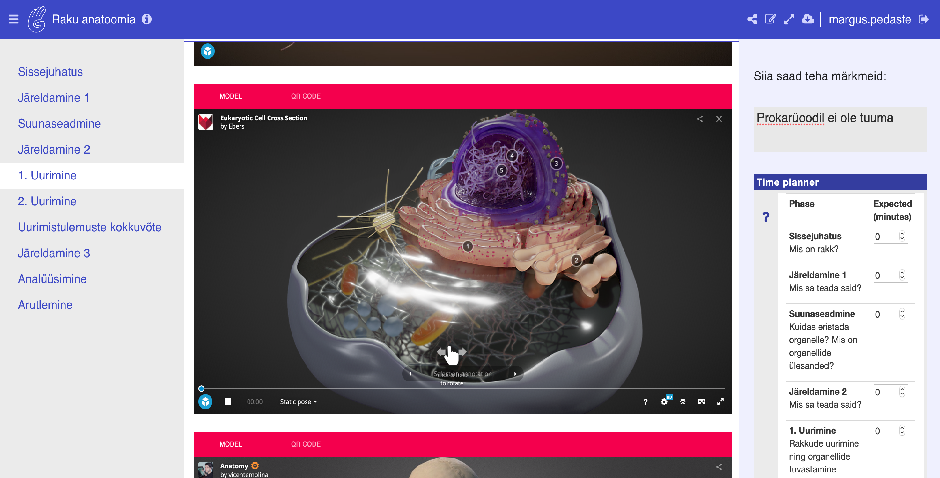Toggle expand view icon in top header
940x478 pixels.
pos(789,19)
